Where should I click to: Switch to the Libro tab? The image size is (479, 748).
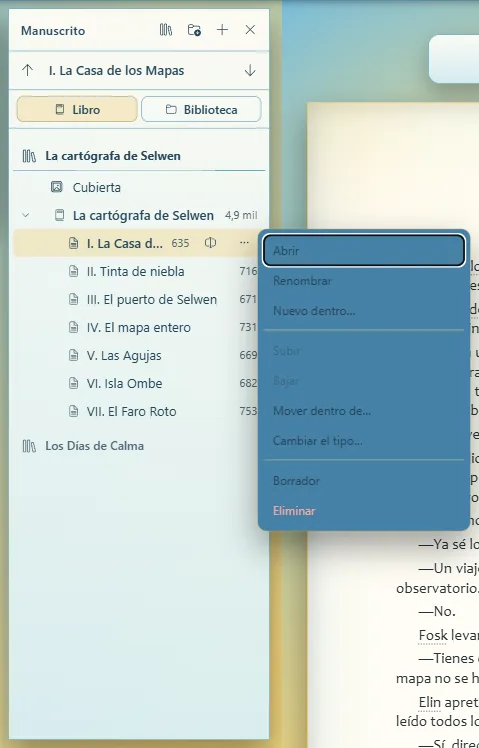77,109
